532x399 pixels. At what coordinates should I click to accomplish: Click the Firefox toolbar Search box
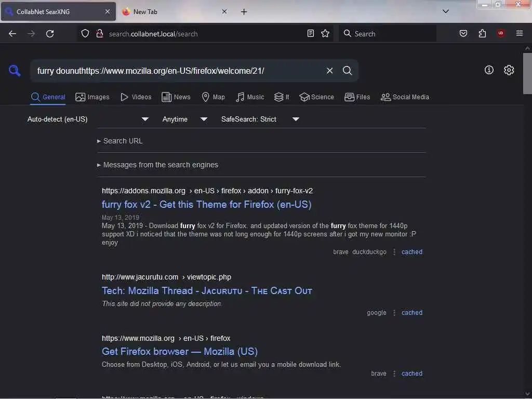click(x=388, y=34)
